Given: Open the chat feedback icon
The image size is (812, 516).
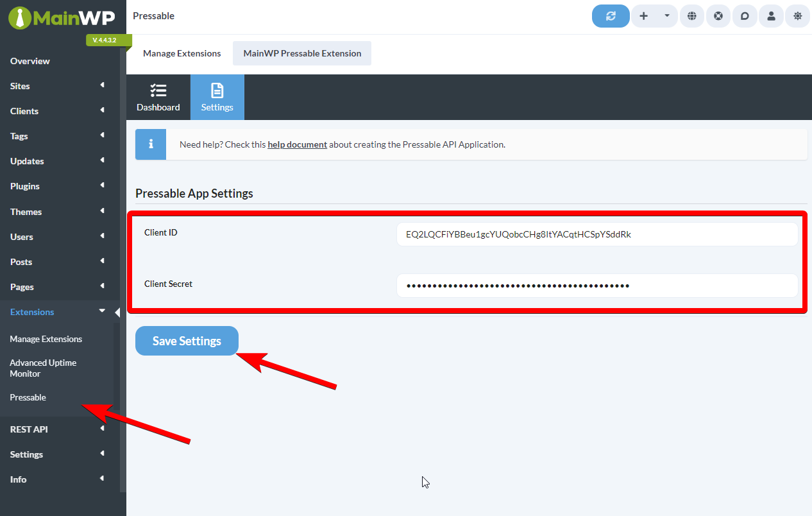Looking at the screenshot, I should point(744,15).
